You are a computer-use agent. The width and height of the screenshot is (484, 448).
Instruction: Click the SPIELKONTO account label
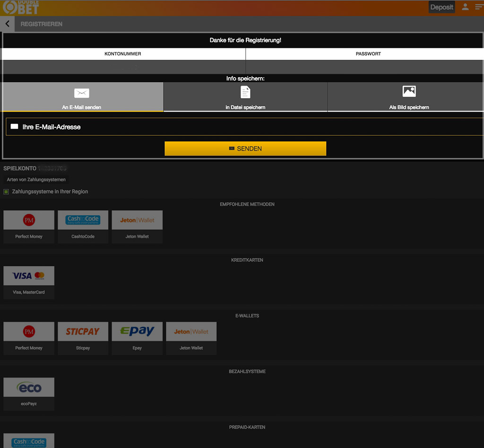20,168
